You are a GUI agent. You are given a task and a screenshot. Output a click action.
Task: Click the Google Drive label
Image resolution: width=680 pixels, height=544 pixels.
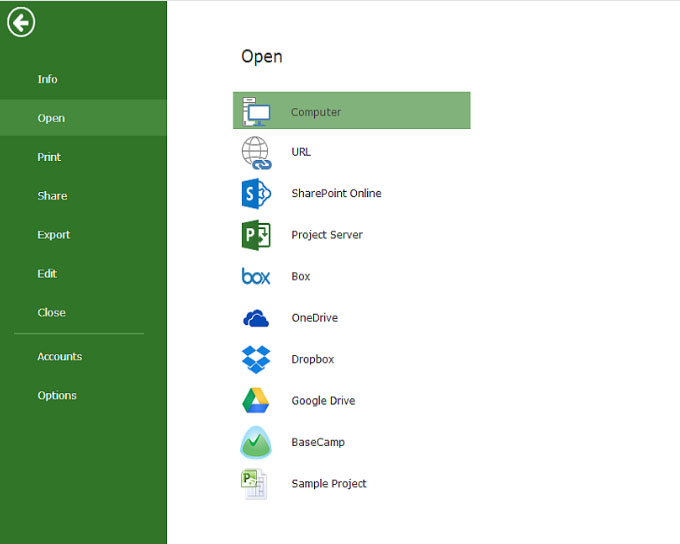click(x=323, y=401)
